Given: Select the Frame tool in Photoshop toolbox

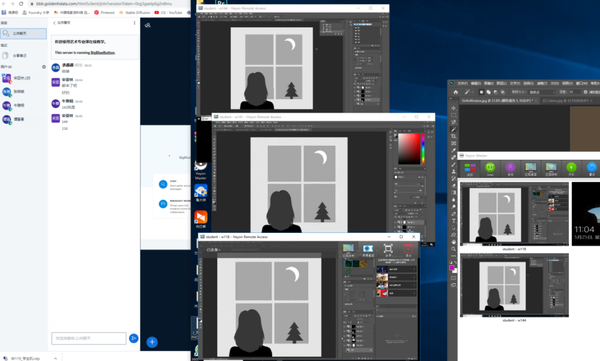Looking at the screenshot, I should click(453, 143).
